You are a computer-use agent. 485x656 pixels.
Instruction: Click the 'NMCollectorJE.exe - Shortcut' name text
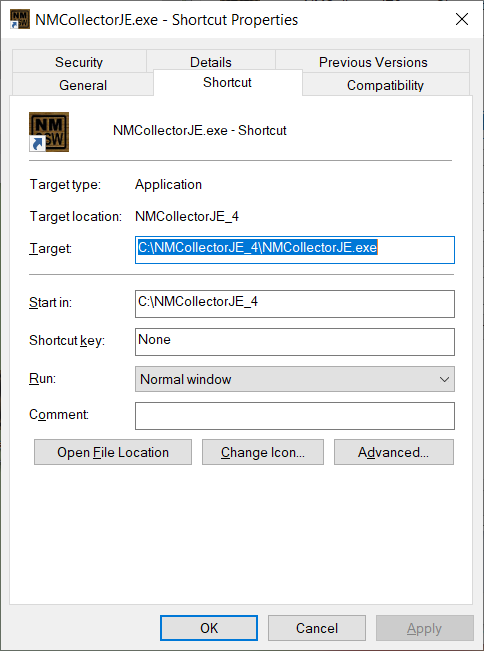(x=200, y=131)
